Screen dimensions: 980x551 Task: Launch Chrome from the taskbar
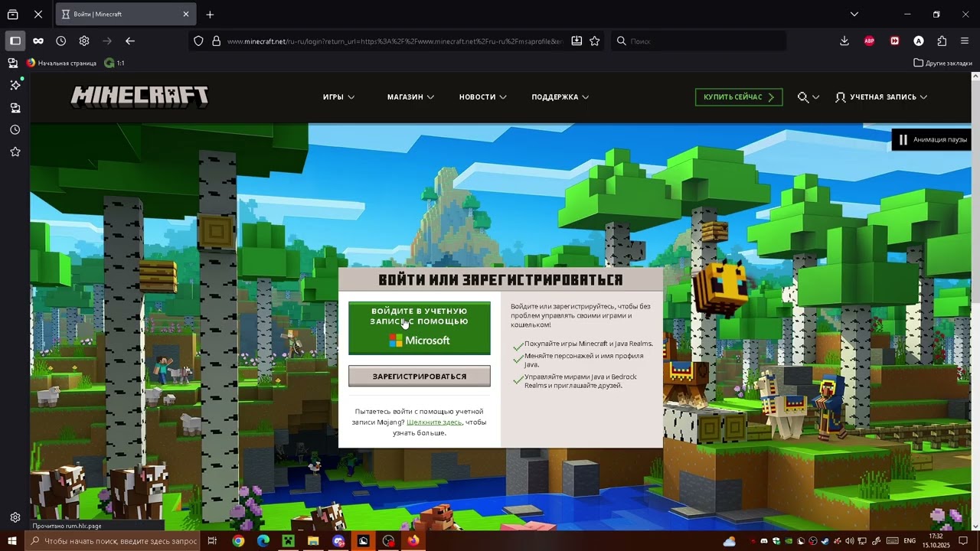pos(238,541)
